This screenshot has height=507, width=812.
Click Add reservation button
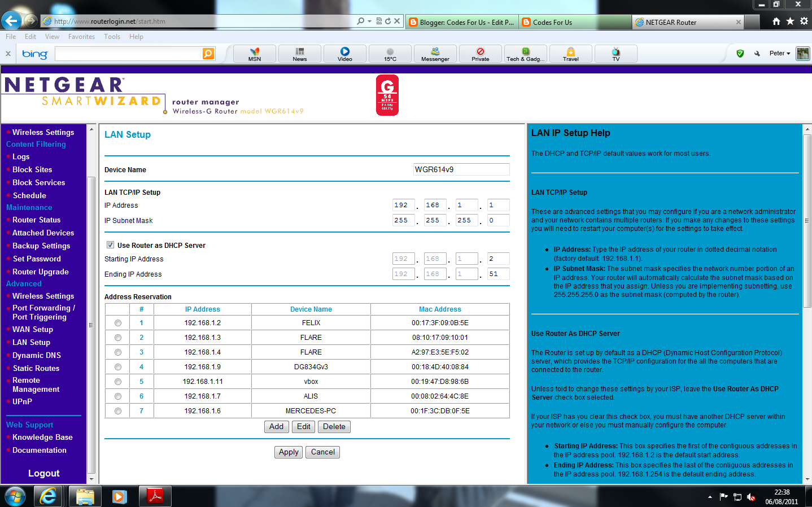click(x=277, y=427)
